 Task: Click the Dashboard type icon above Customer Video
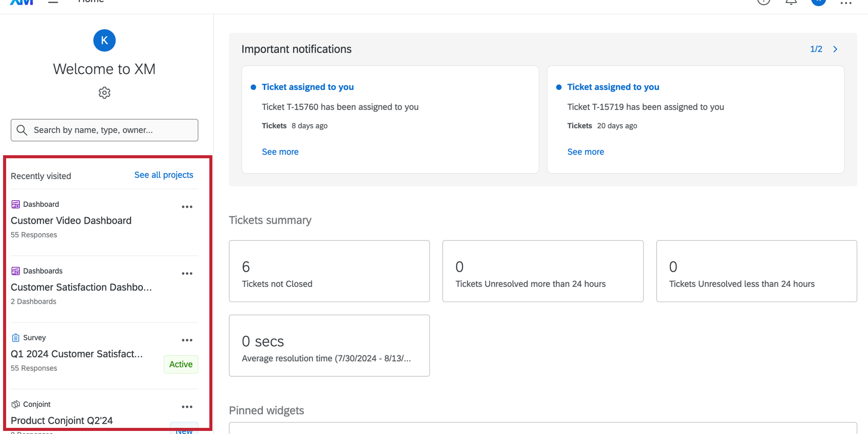click(x=16, y=204)
